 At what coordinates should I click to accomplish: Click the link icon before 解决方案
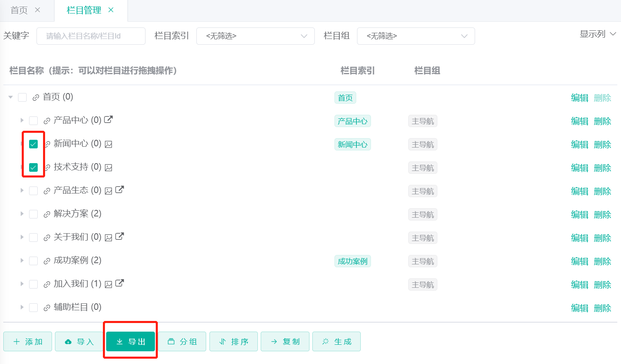(47, 214)
